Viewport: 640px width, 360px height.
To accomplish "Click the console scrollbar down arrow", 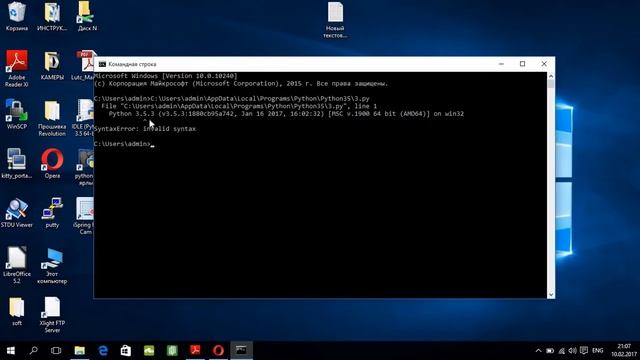I will pyautogui.click(x=551, y=295).
